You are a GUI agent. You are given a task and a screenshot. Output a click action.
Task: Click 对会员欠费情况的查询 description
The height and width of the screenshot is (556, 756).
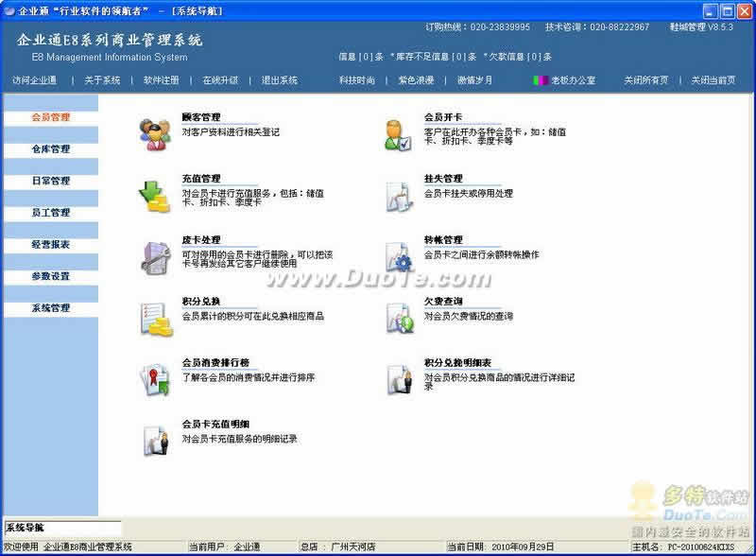tap(468, 316)
